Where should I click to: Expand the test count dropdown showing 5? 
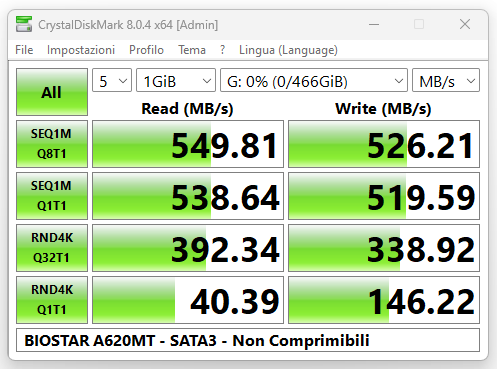112,80
